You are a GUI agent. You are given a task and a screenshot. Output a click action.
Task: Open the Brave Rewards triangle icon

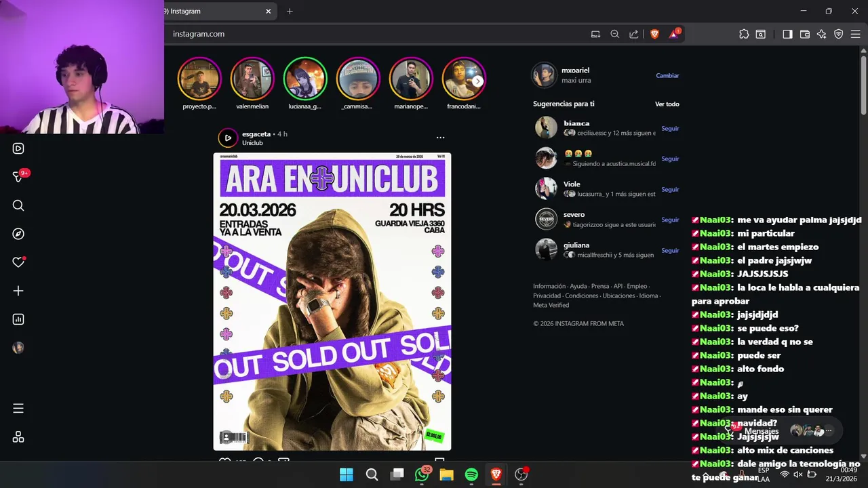pyautogui.click(x=674, y=33)
